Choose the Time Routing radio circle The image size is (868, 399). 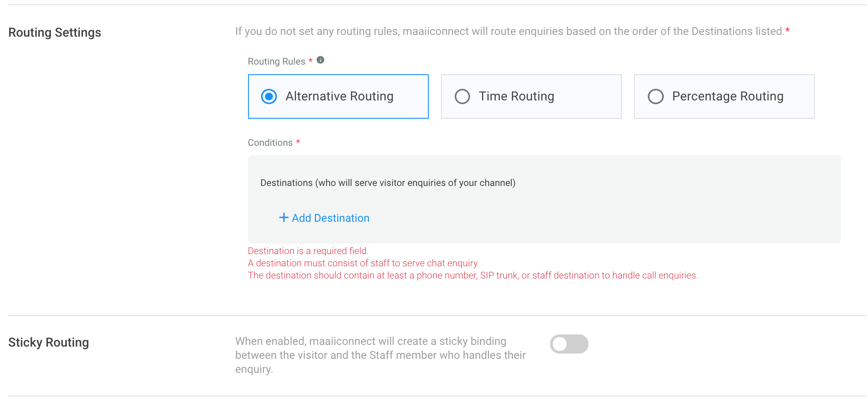tap(462, 96)
